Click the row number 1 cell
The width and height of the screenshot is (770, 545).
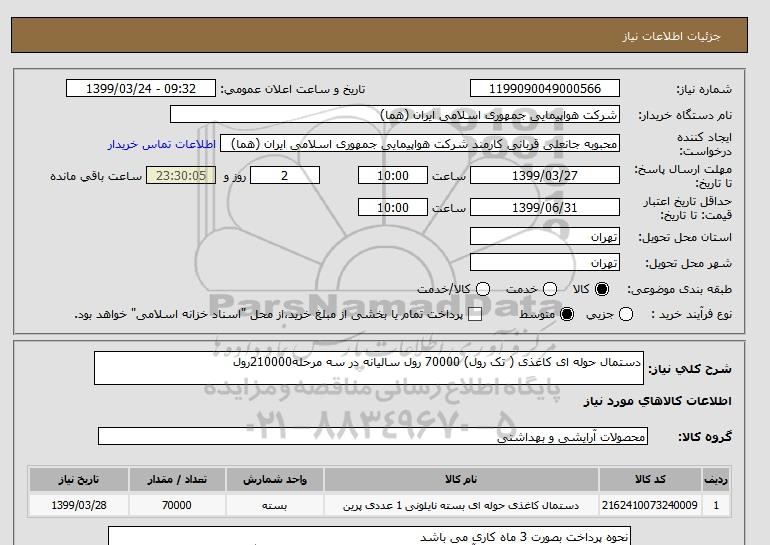716,505
